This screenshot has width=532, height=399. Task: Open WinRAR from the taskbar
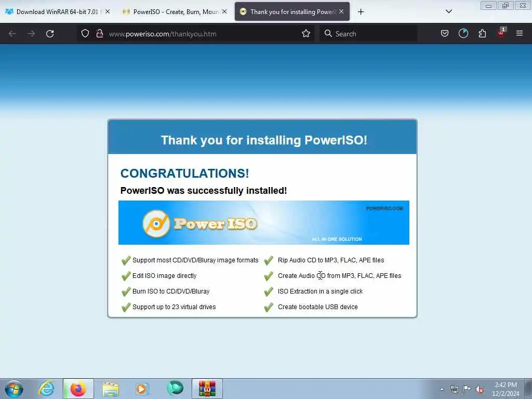(x=207, y=389)
